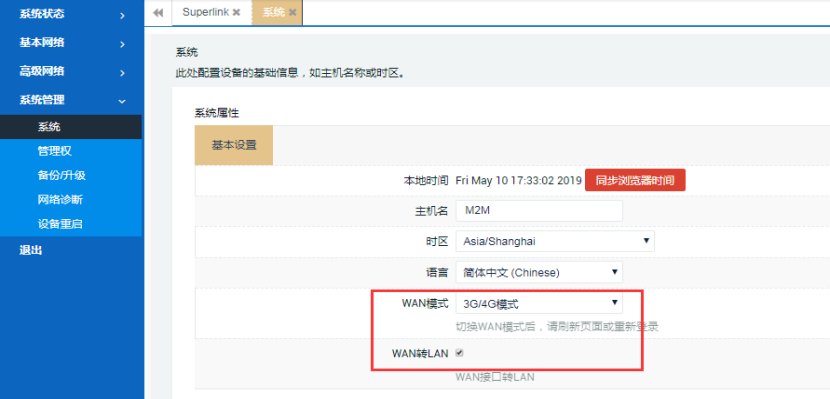This screenshot has width=830, height=399.
Task: Select 设备重启 in the sidebar
Action: (x=60, y=224)
